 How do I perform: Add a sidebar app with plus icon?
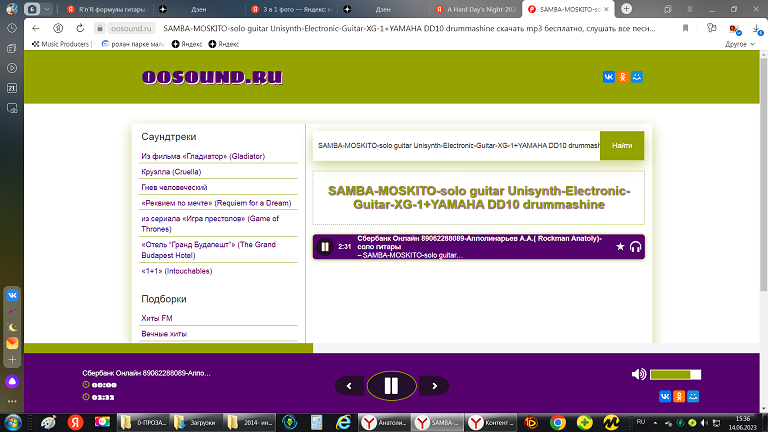click(x=12, y=360)
